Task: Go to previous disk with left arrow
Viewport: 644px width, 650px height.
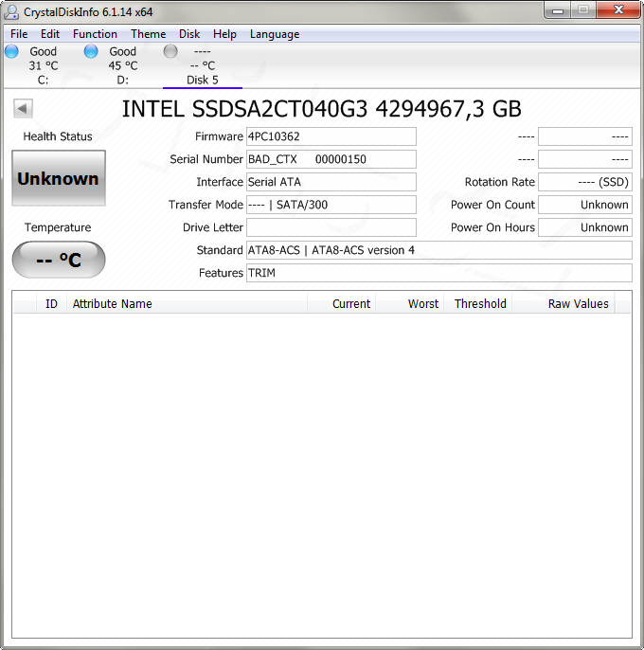Action: (x=23, y=109)
